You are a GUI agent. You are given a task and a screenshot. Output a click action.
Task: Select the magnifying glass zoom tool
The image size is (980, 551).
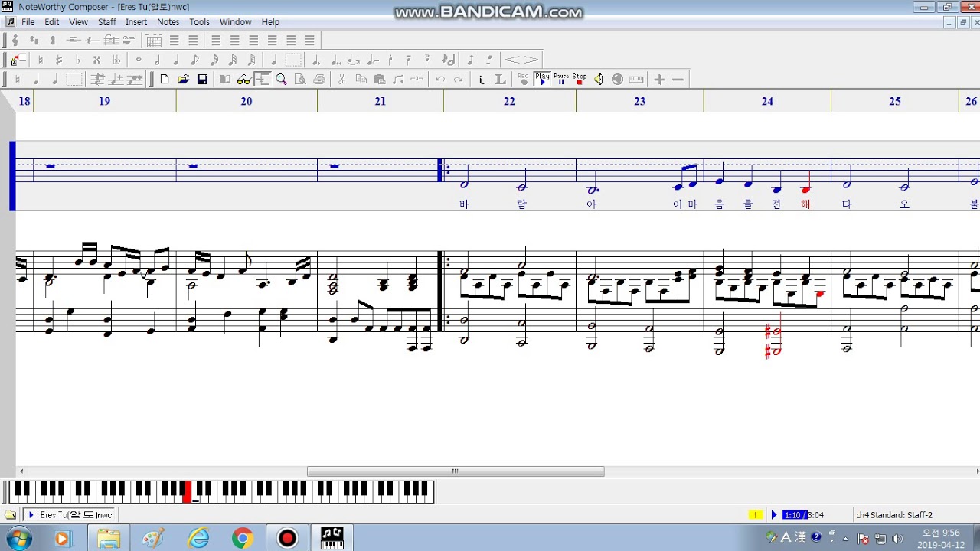pos(281,80)
